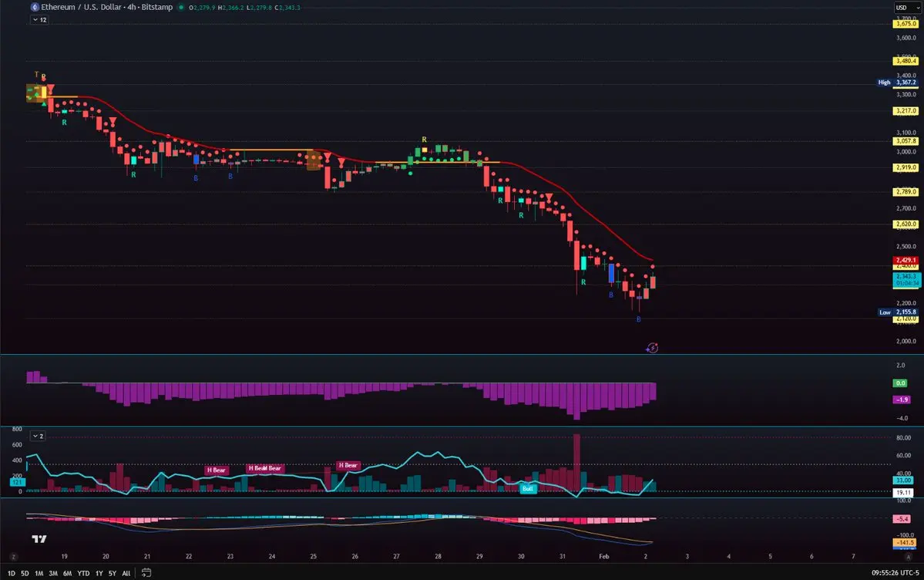Click the date 25 on time axis
The image size is (924, 580).
click(314, 556)
